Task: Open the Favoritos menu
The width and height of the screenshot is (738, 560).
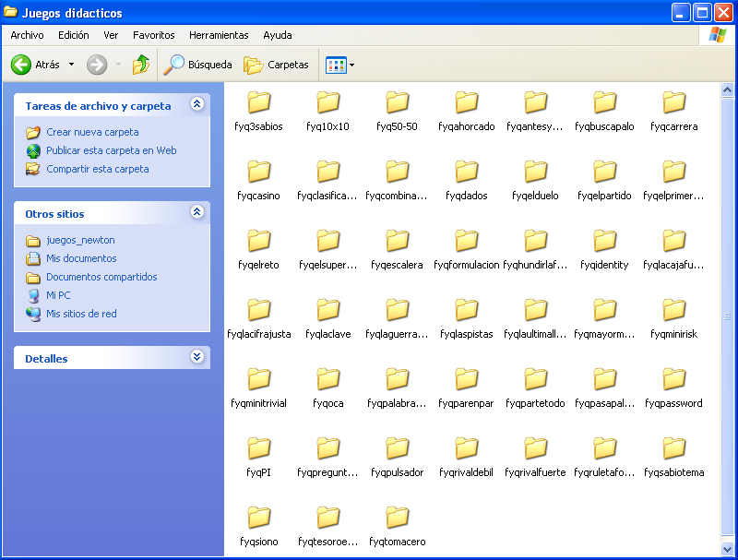Action: (153, 35)
